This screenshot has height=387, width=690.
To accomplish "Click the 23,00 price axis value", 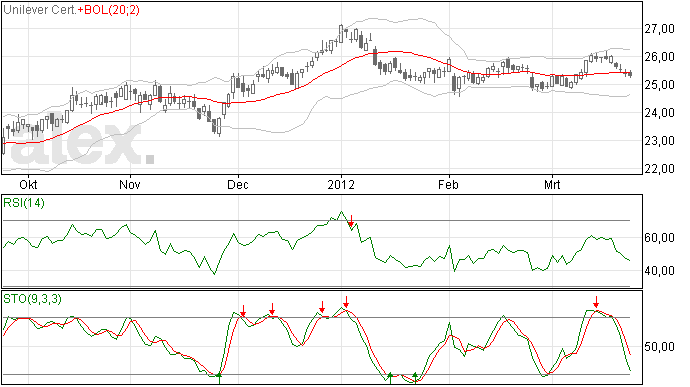I will coord(659,141).
